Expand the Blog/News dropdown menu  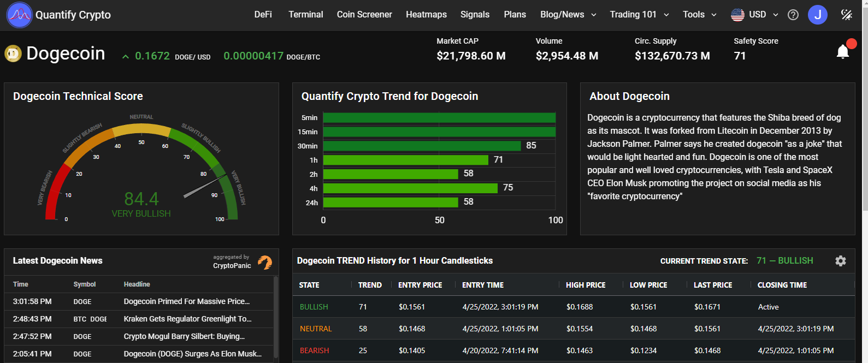click(568, 15)
